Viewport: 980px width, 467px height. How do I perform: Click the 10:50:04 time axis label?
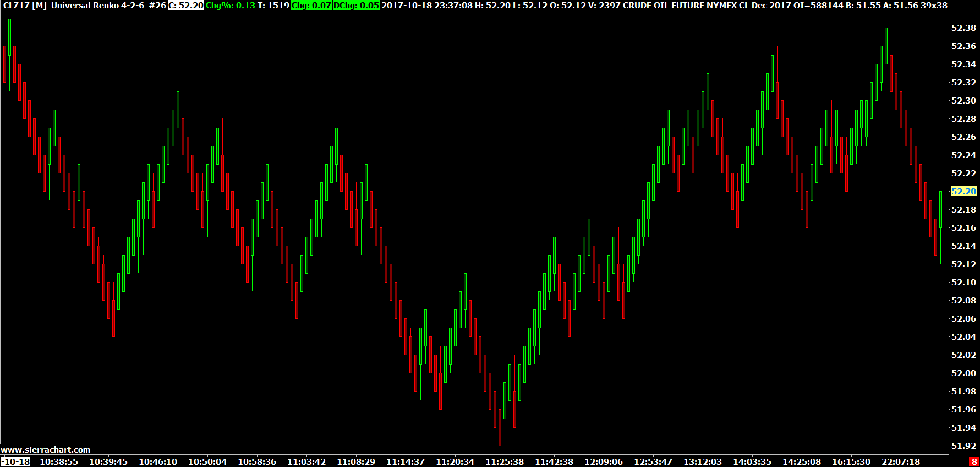(207, 462)
